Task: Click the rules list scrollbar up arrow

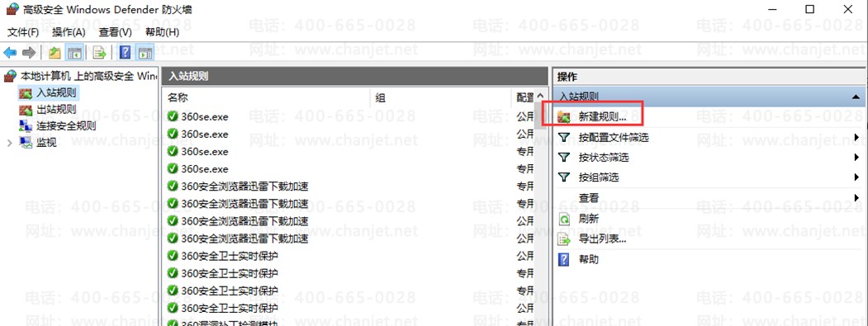Action: coord(541,97)
